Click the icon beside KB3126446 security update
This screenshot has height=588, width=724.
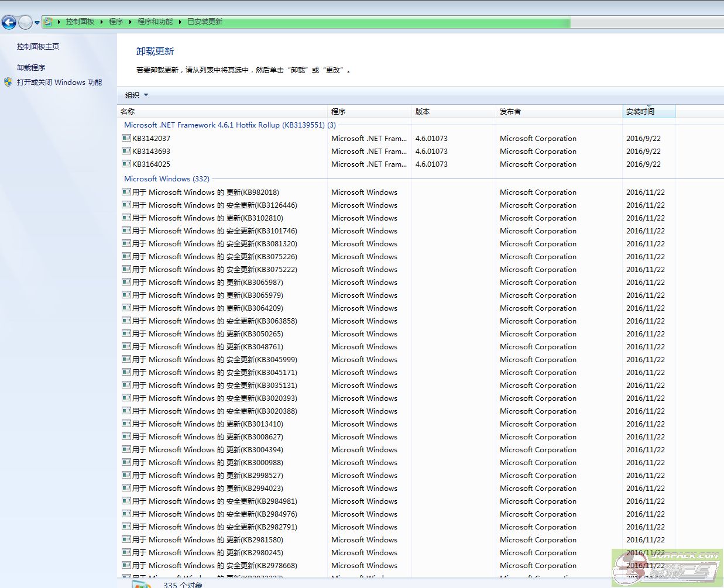click(x=126, y=205)
